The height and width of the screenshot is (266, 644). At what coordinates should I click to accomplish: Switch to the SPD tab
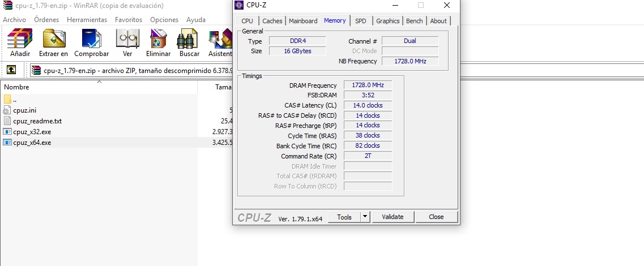pyautogui.click(x=360, y=21)
